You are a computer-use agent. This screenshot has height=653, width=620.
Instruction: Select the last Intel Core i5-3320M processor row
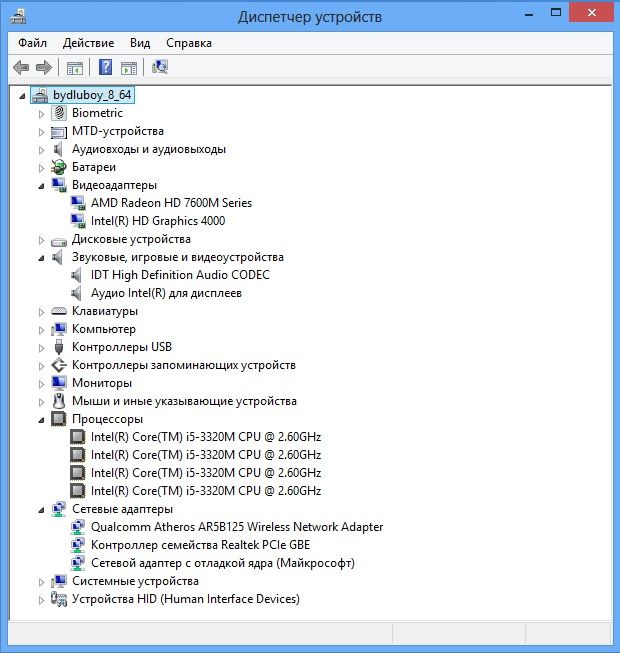coord(206,491)
